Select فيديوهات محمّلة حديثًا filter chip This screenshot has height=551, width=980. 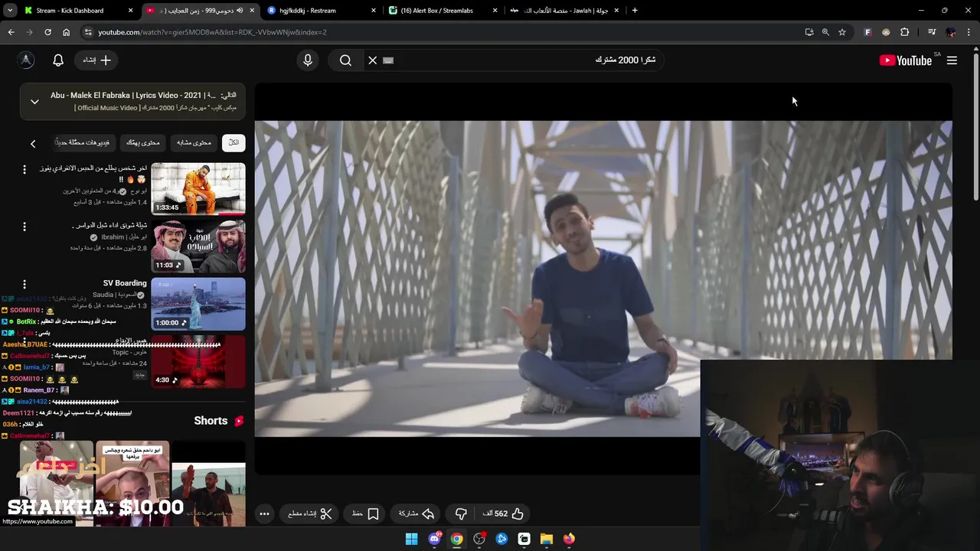tap(83, 142)
